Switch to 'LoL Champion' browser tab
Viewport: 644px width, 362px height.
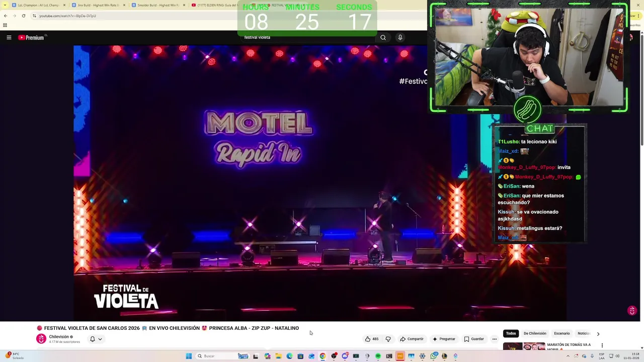coord(38,5)
